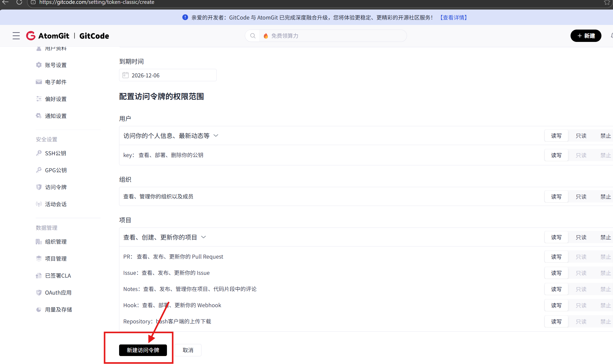The image size is (613, 364).
Task: Click the calendar icon in expiry field
Action: click(x=126, y=75)
